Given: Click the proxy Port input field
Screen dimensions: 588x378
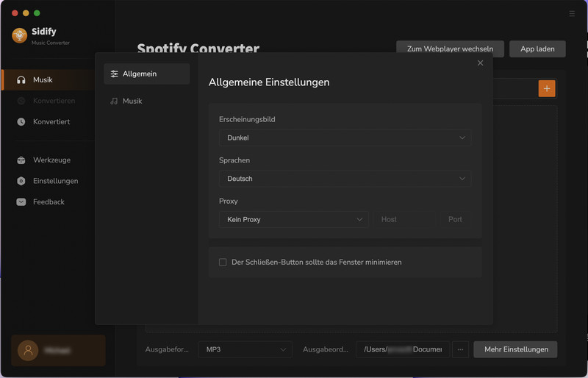Looking at the screenshot, I should [454, 220].
